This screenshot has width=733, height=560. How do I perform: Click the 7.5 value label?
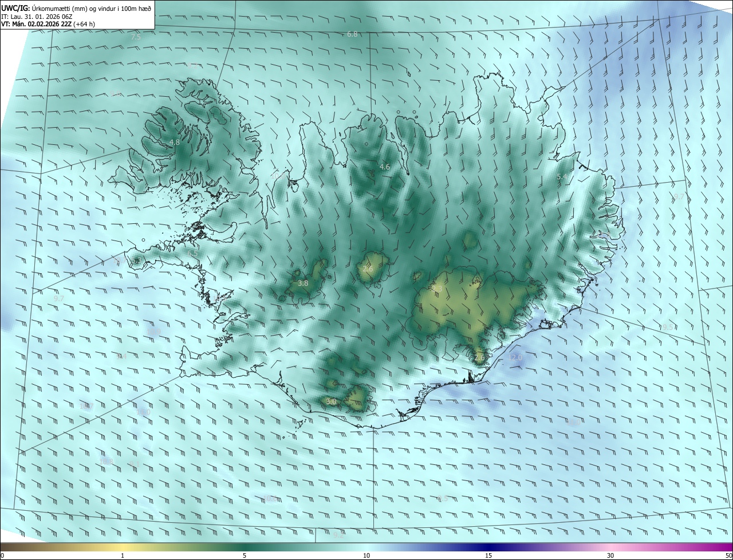pyautogui.click(x=136, y=37)
